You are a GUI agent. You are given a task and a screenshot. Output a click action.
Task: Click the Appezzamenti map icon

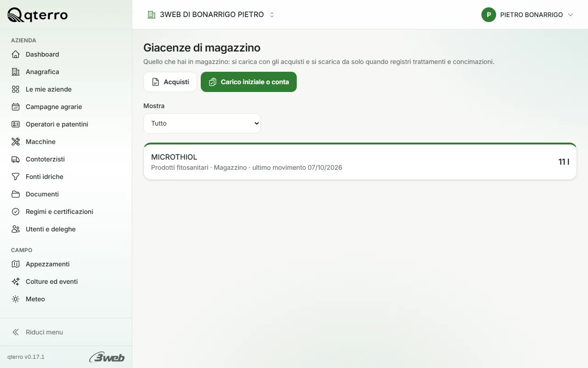tap(16, 264)
